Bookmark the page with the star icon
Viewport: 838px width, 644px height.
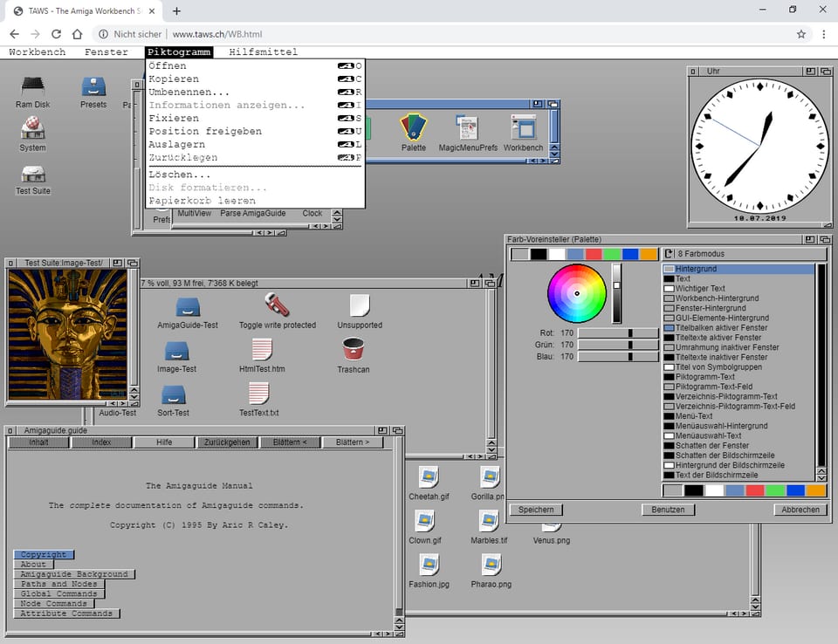800,34
